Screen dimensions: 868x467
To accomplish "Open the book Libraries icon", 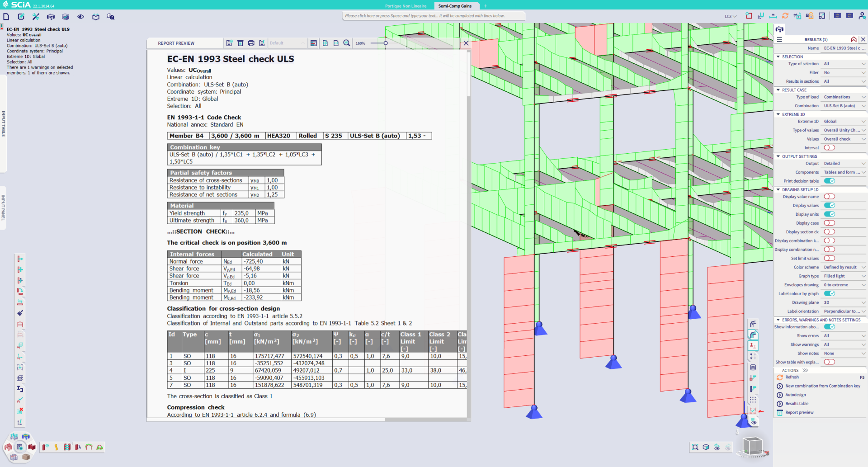I will pos(95,16).
